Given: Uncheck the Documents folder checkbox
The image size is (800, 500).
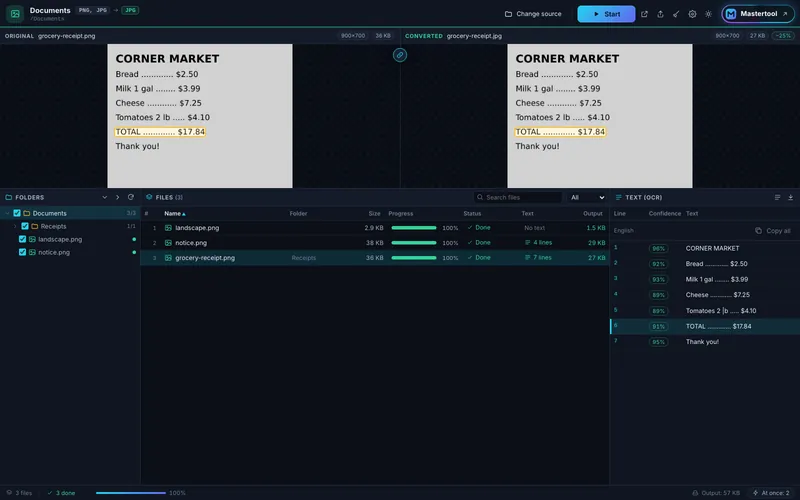Looking at the screenshot, I should [x=17, y=213].
